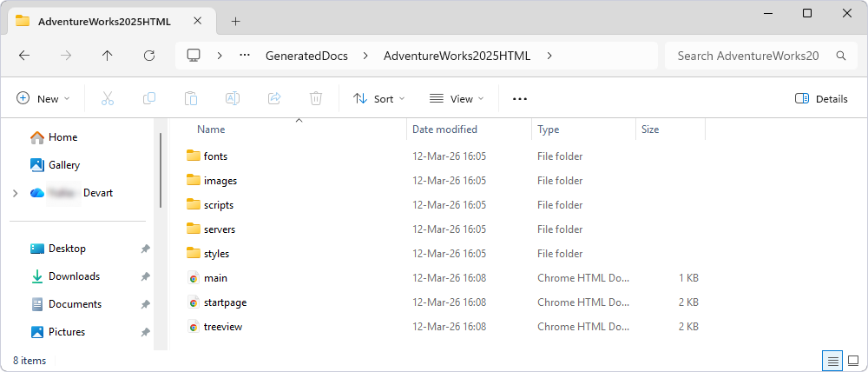868x372 pixels.
Task: Open Pictures quick access folder
Action: point(58,331)
